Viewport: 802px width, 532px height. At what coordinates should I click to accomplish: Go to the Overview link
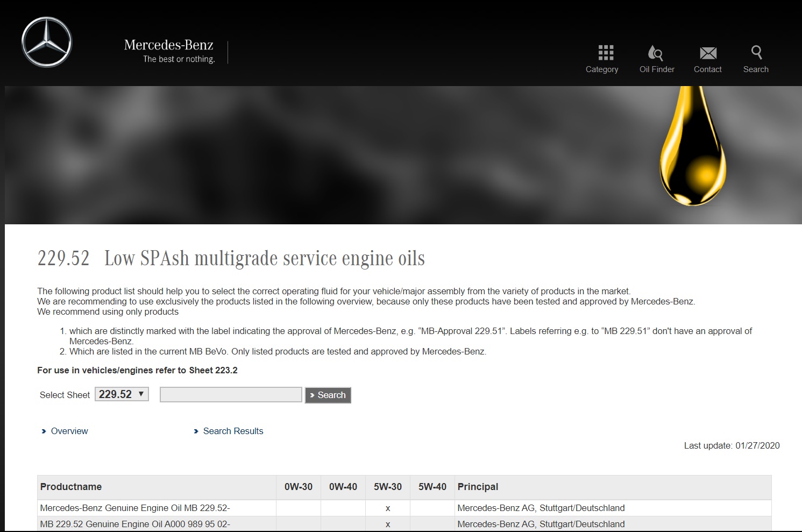[69, 431]
